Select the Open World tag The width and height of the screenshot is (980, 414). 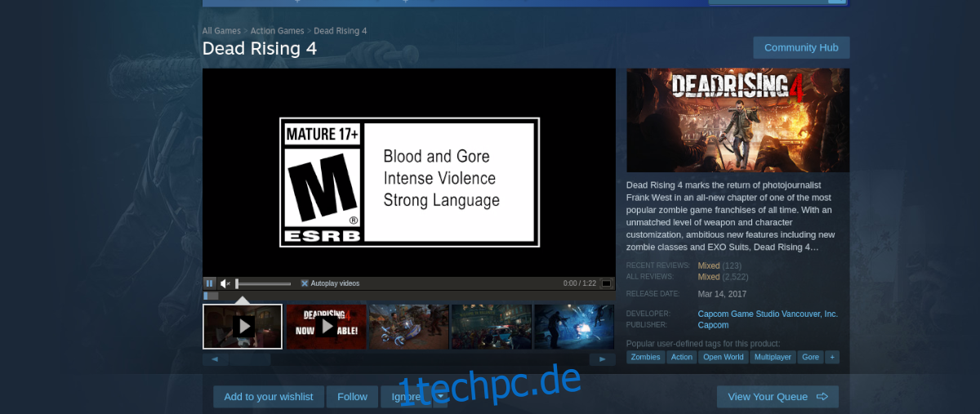pos(724,357)
